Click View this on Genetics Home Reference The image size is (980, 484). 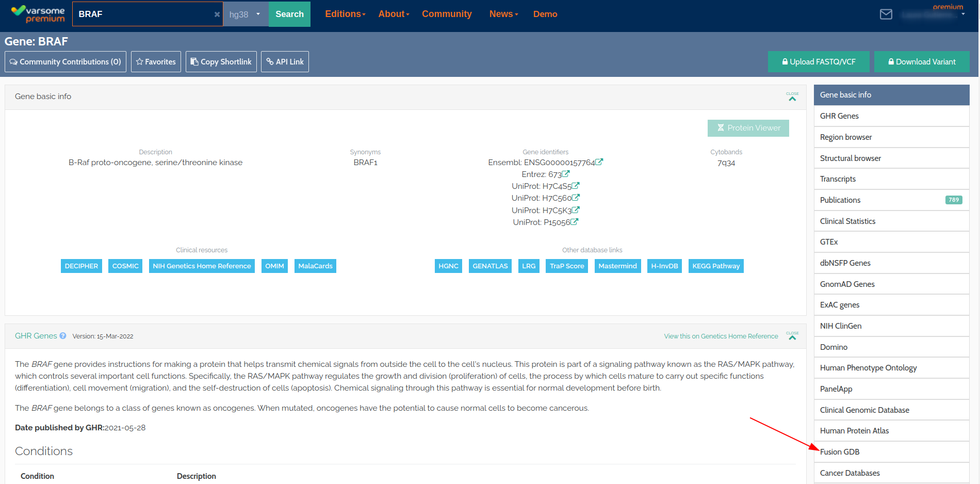tap(721, 336)
